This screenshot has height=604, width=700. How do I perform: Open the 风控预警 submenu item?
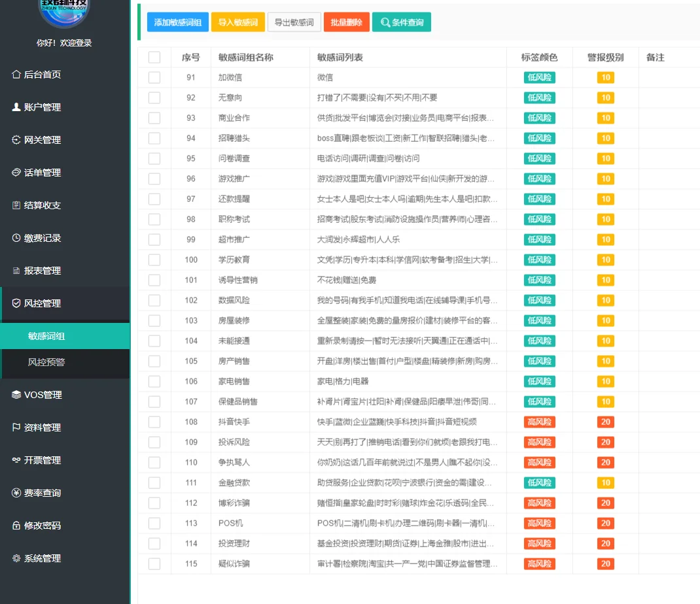tap(65, 362)
